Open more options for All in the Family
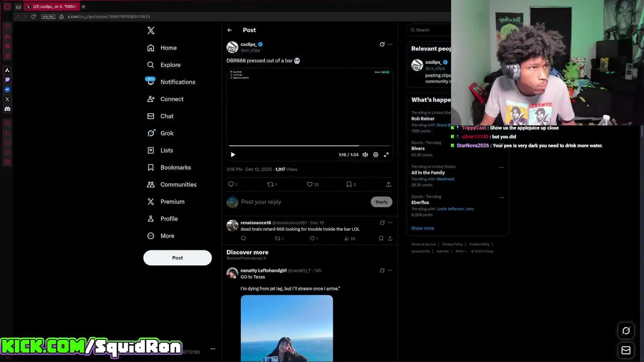This screenshot has width=644, height=362. [x=501, y=167]
